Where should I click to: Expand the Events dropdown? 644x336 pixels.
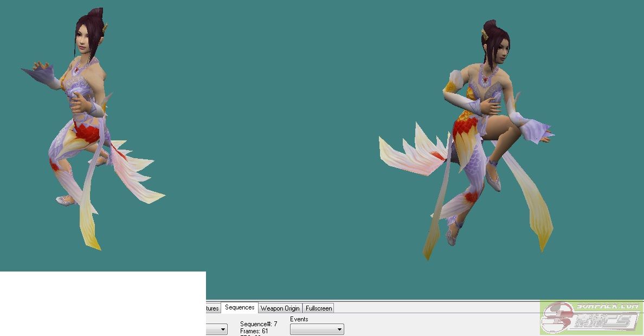coord(317,329)
